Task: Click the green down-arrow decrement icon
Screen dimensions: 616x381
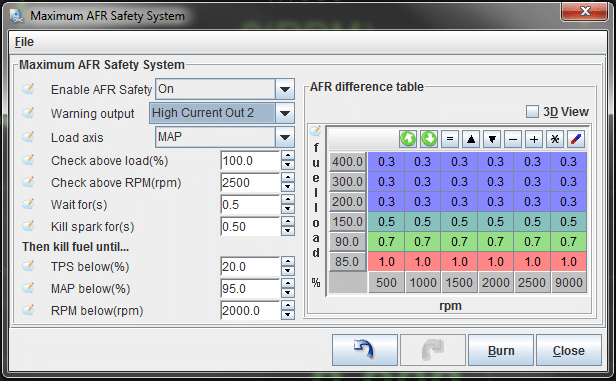Action: click(x=429, y=139)
